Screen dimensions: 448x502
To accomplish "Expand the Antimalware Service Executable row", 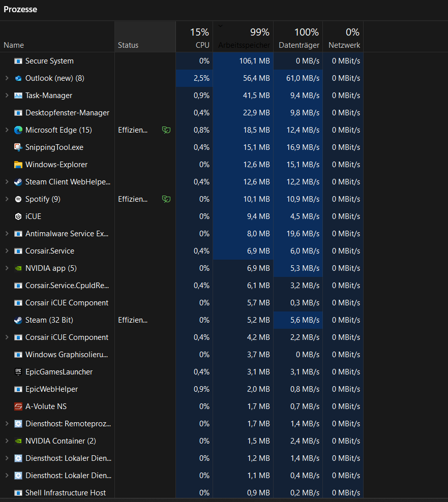I will pos(7,234).
